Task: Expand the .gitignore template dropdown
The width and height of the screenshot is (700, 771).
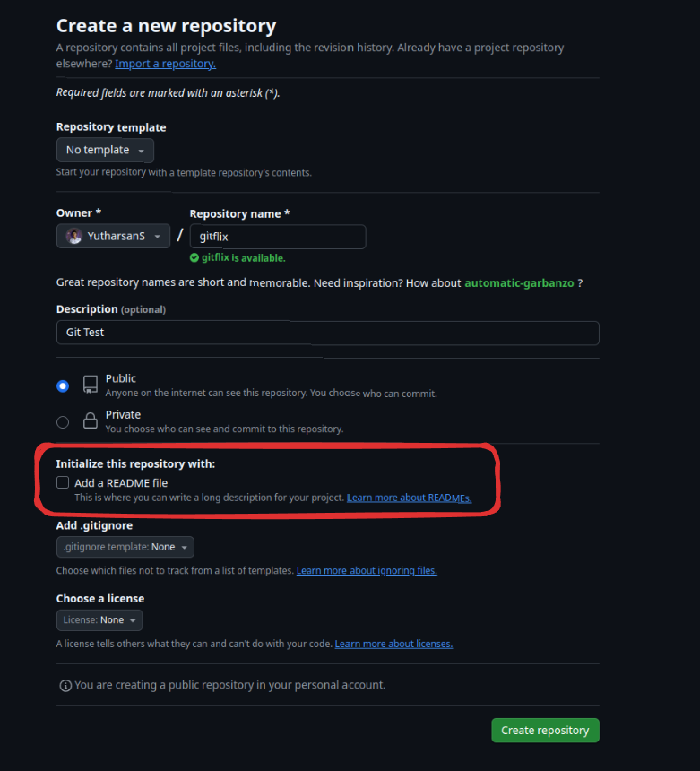Action: pyautogui.click(x=125, y=547)
